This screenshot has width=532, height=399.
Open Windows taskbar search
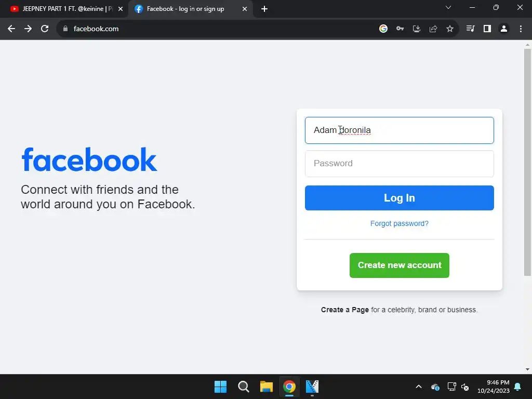243,387
